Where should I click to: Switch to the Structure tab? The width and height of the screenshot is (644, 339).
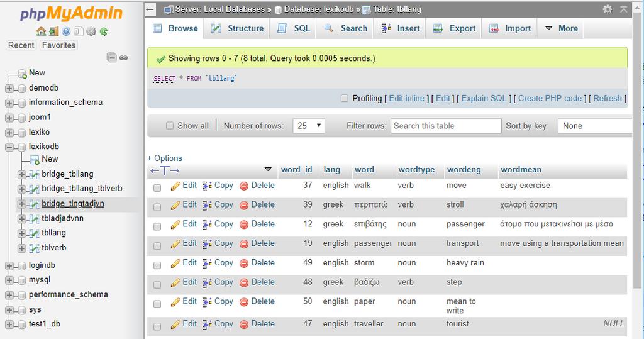coord(237,28)
